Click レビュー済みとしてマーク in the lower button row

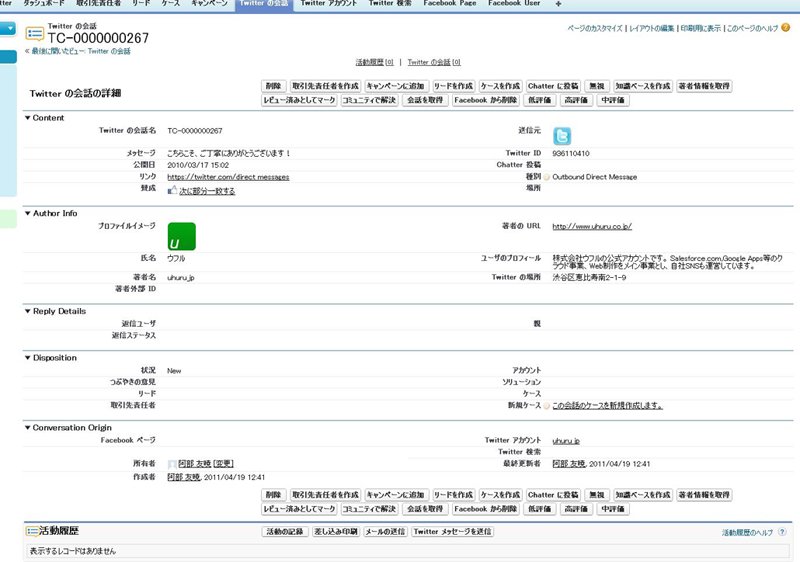(x=299, y=509)
